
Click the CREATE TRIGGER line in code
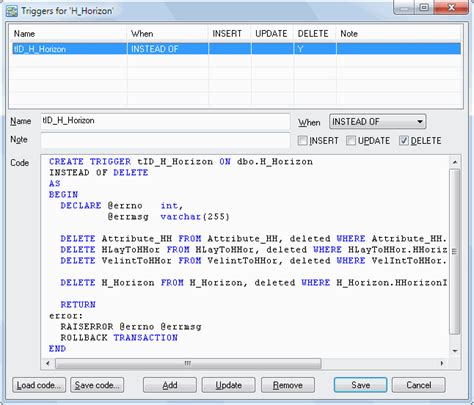tap(181, 162)
